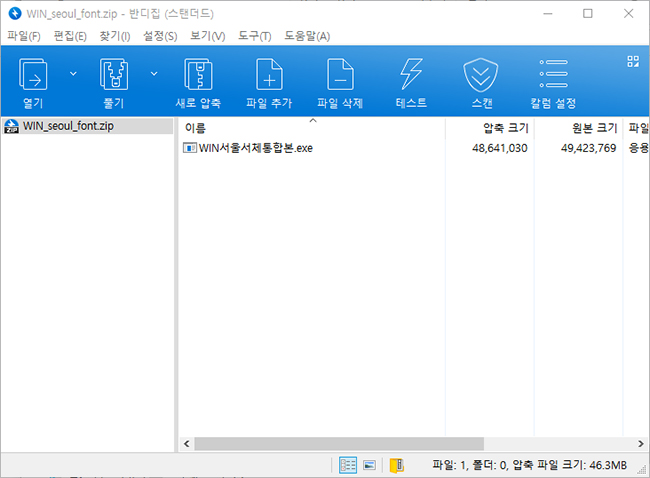Sort by 원본 크기 column header
Screen dimensions: 650x478
point(579,128)
